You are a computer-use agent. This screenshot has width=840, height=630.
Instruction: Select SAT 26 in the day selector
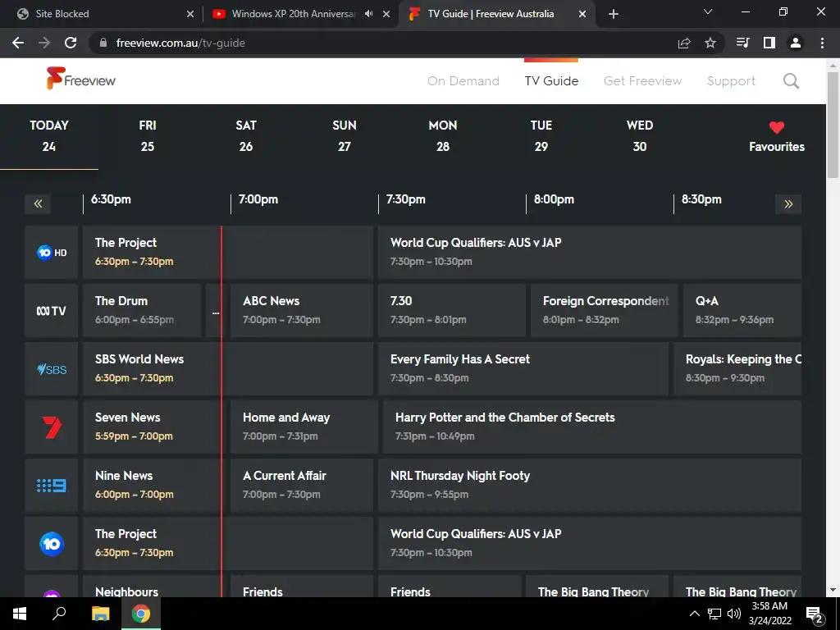point(246,135)
